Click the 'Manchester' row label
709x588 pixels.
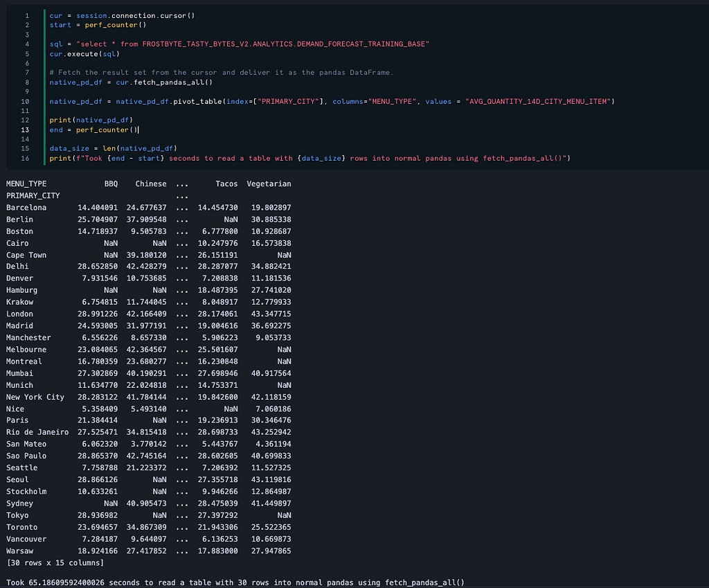(x=28, y=337)
